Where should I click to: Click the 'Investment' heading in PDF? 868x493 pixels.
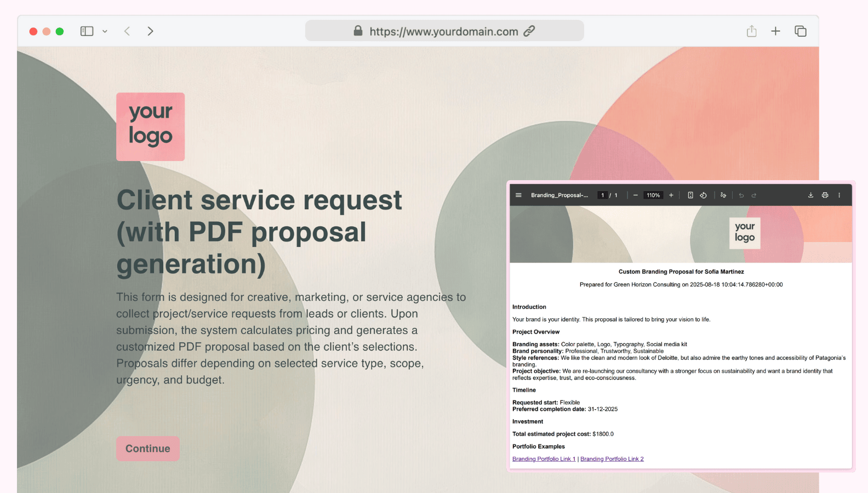528,421
